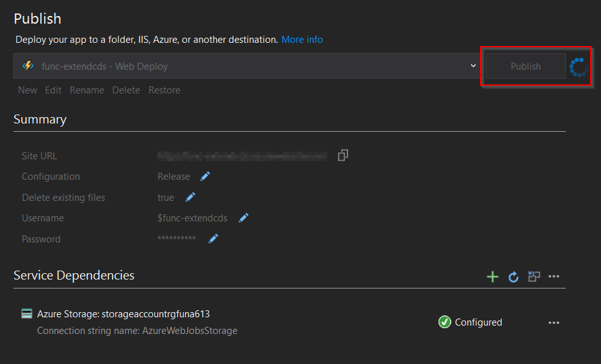Image resolution: width=601 pixels, height=364 pixels.
Task: Click the Username label
Action: click(43, 218)
